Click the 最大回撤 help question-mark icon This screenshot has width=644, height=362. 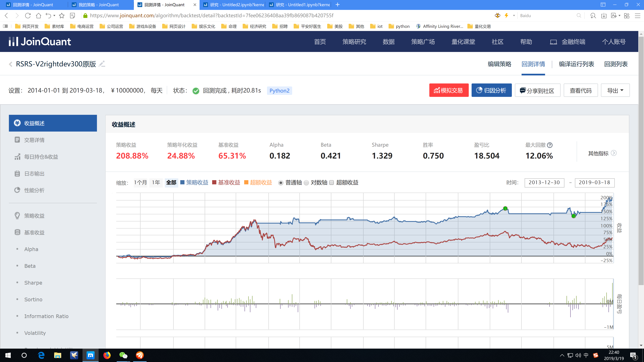click(x=550, y=145)
